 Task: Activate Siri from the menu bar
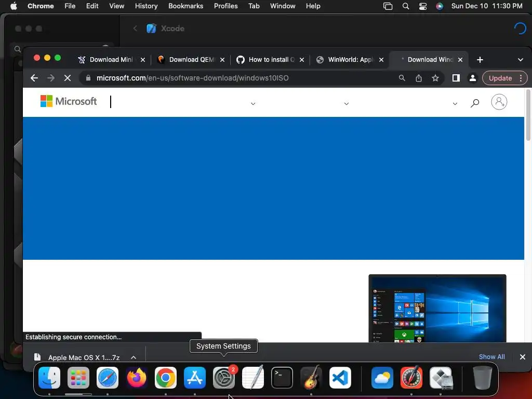(440, 6)
